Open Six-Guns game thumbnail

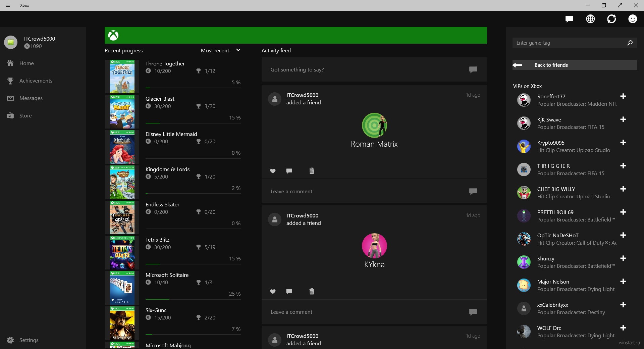pos(122,323)
